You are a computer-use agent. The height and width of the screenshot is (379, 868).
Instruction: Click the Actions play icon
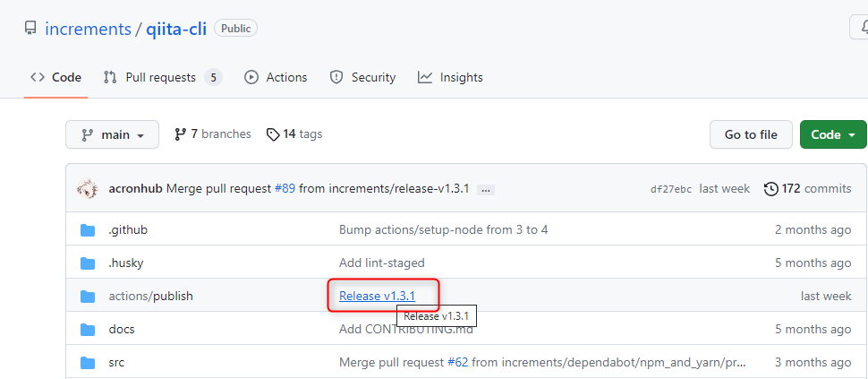(x=251, y=78)
